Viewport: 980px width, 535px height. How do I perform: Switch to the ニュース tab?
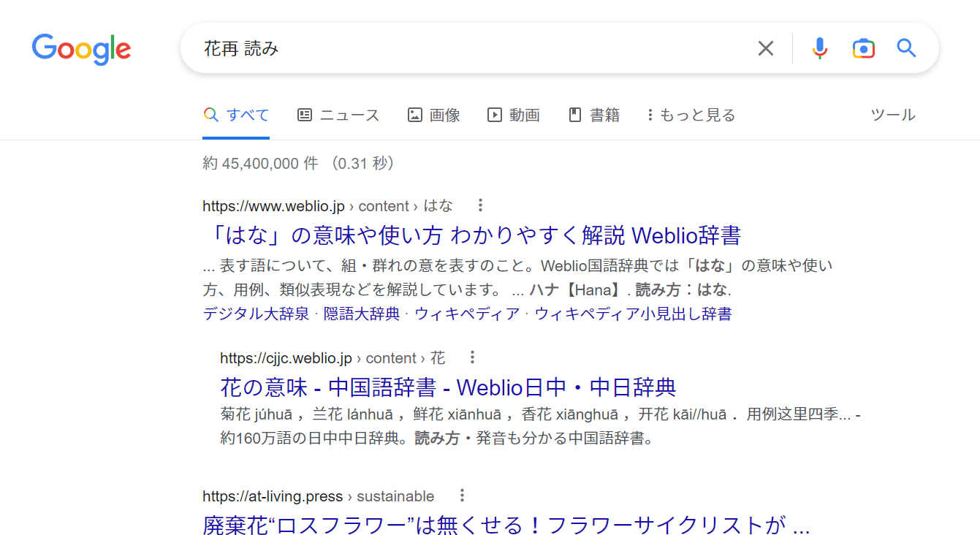[x=338, y=115]
